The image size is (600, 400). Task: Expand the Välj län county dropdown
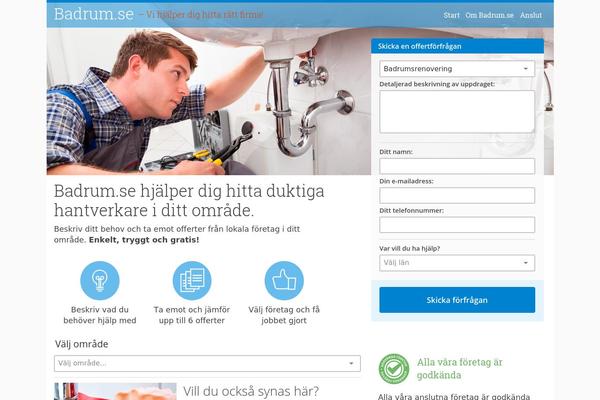pos(457,263)
